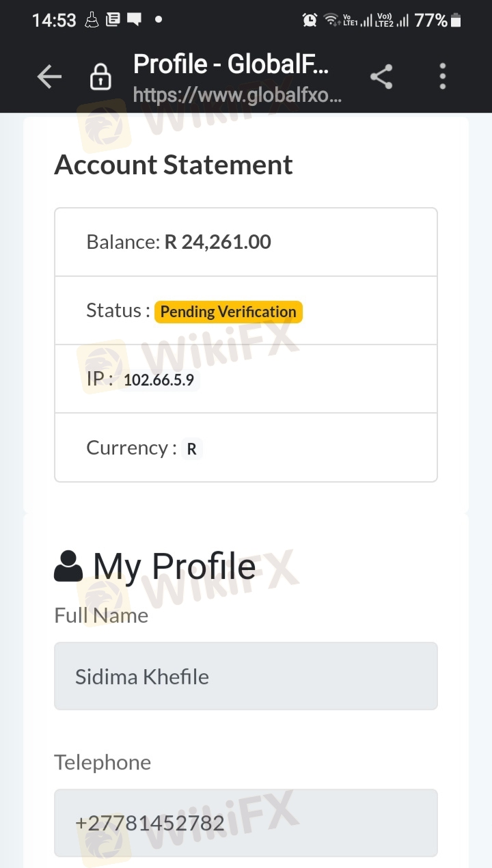The height and width of the screenshot is (868, 492).
Task: Open the three-dot overflow menu
Action: coord(443,77)
